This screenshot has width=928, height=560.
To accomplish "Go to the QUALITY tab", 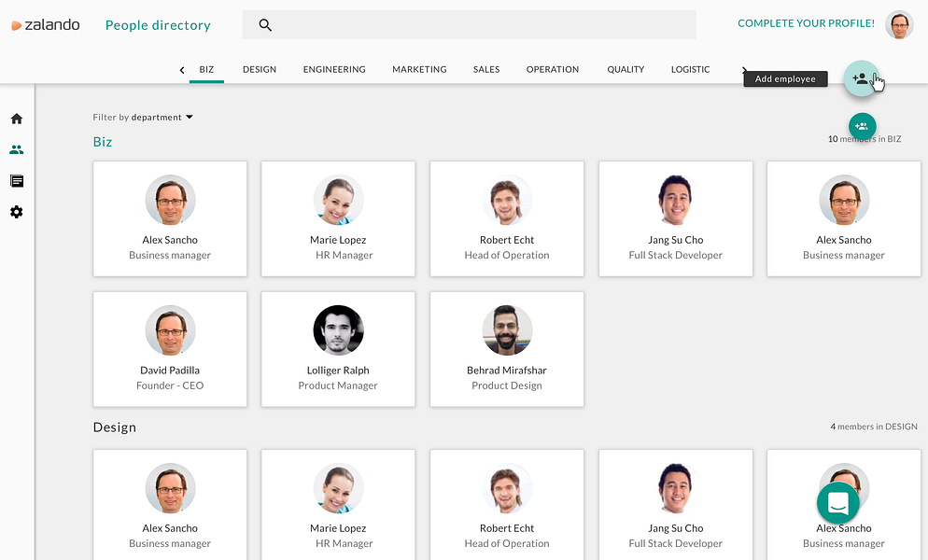I will (626, 69).
